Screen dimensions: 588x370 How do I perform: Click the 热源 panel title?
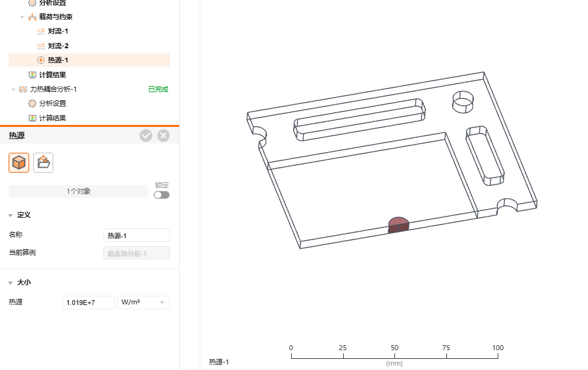point(17,136)
